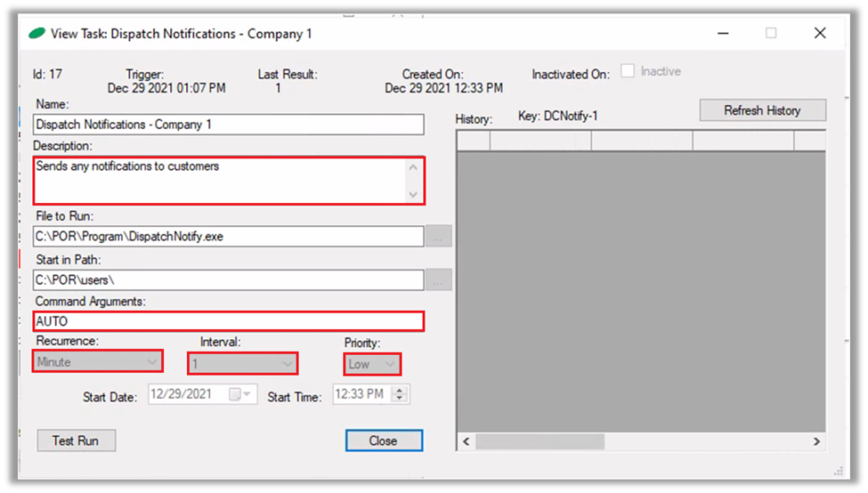The width and height of the screenshot is (868, 493).
Task: Maximize the View Task window
Action: (x=771, y=33)
